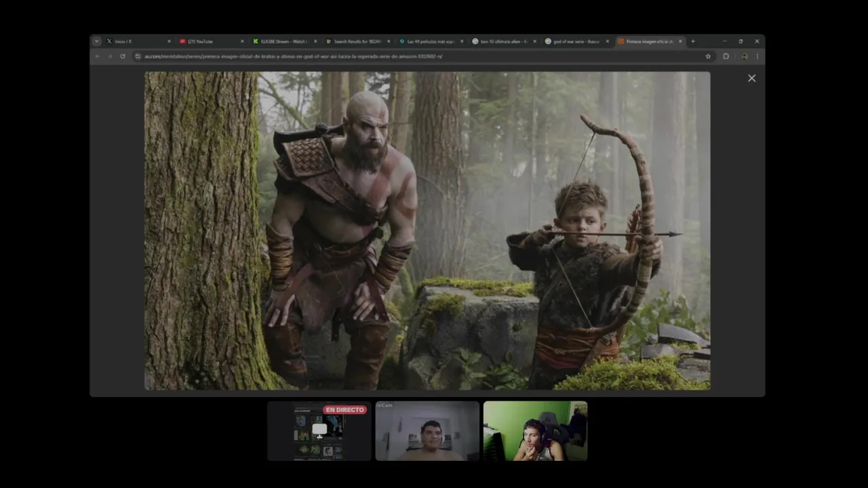View site information icon in address bar
Screen dimensions: 868x488
click(x=138, y=56)
